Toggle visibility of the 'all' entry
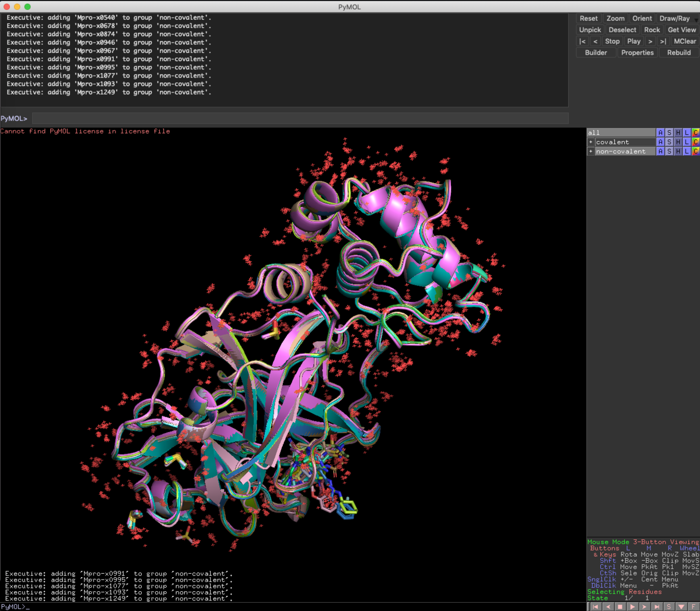Image resolution: width=700 pixels, height=611 pixels. tap(621, 132)
